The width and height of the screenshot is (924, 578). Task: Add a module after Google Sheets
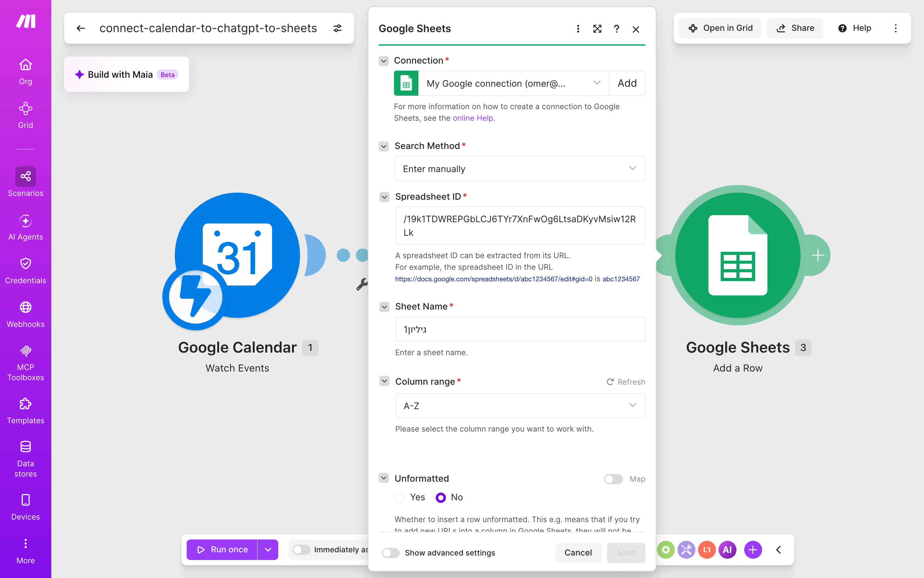click(817, 255)
